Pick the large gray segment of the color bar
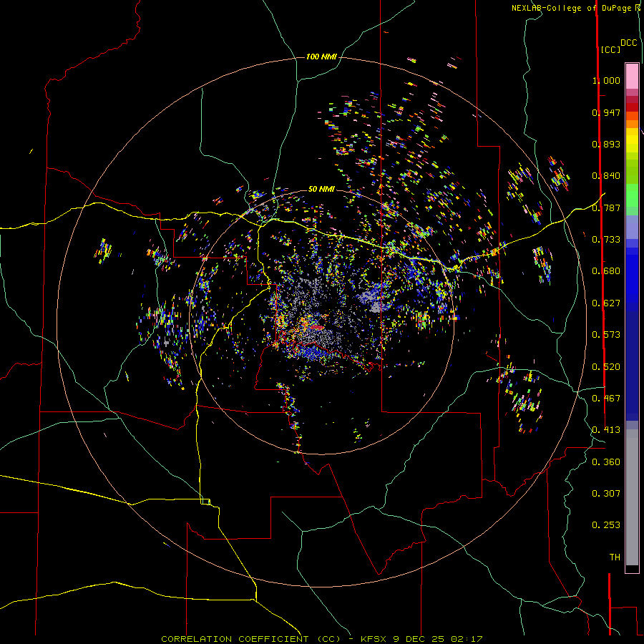 pos(632,497)
